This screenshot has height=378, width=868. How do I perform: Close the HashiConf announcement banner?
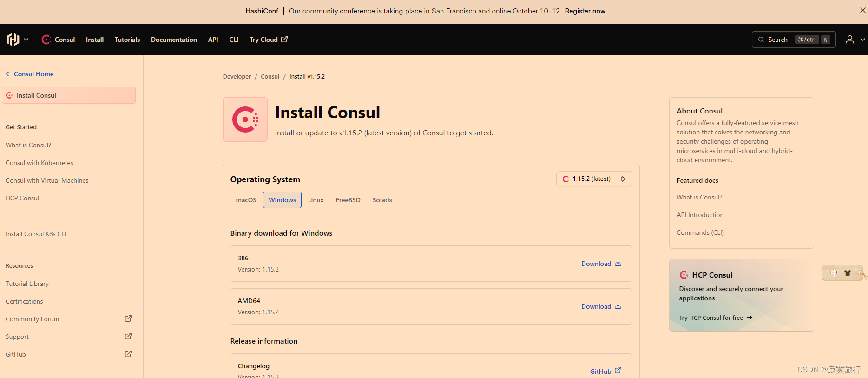862,10
